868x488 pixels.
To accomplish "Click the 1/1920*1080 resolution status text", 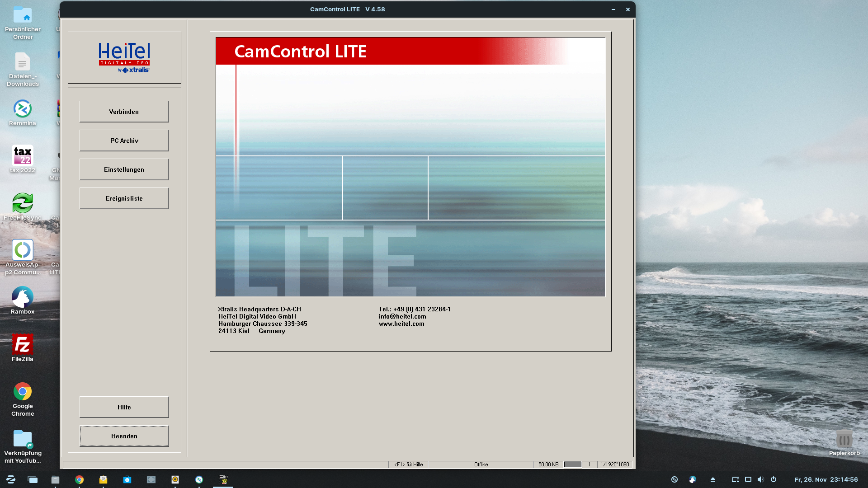I will (x=614, y=465).
